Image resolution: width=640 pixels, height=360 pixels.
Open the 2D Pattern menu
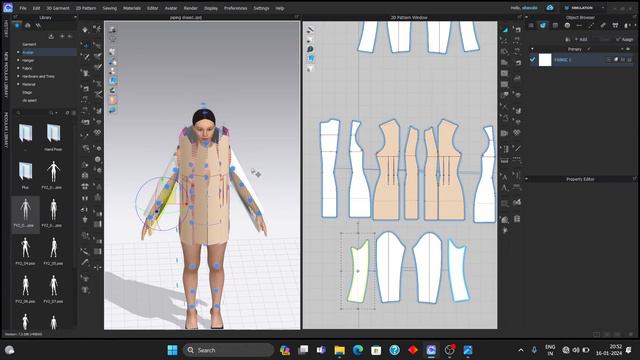pyautogui.click(x=86, y=8)
